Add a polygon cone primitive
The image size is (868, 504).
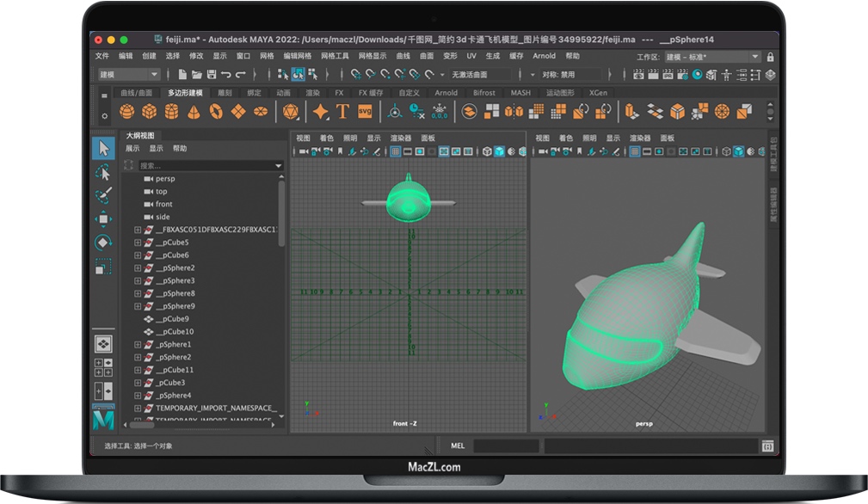point(194,112)
